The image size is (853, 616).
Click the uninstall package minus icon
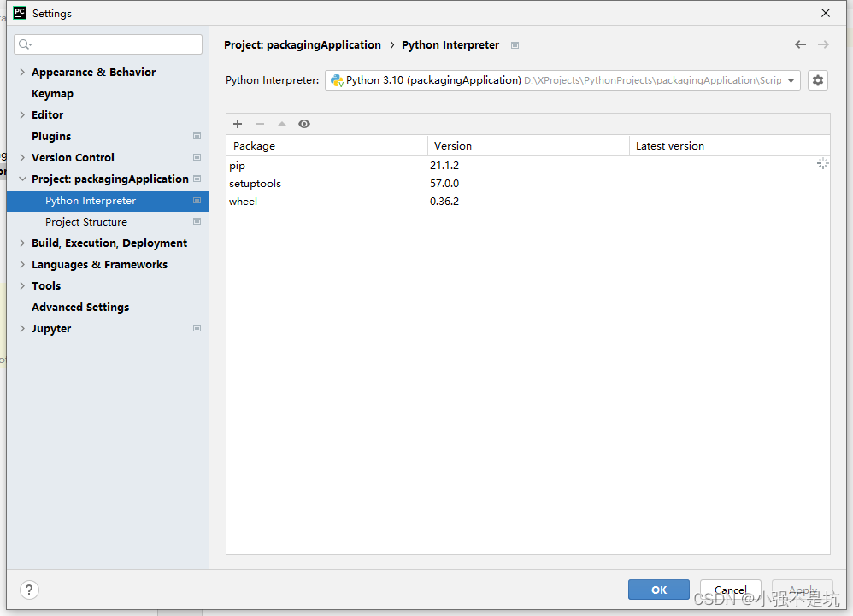tap(260, 124)
